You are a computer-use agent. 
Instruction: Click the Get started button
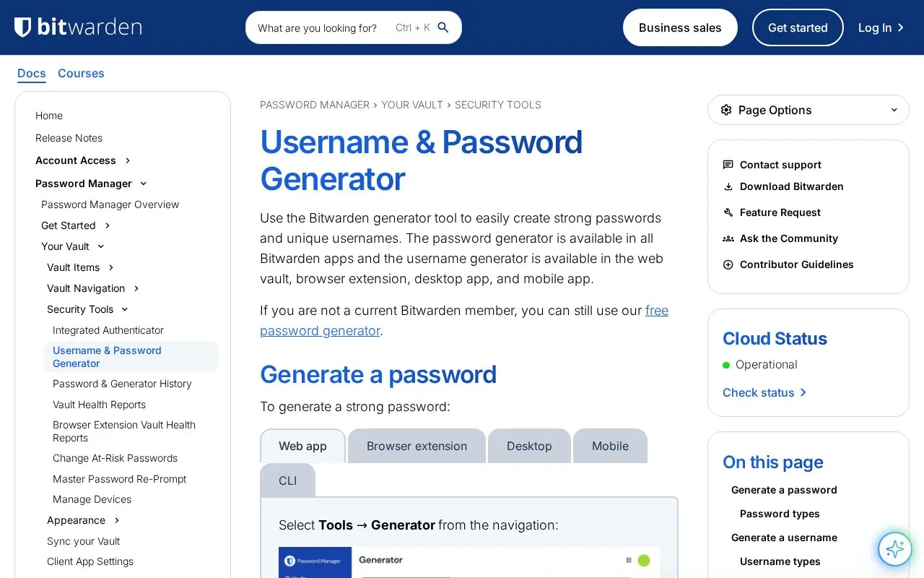tap(798, 27)
